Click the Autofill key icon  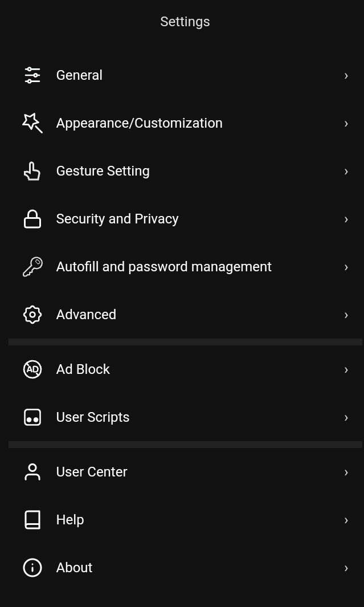click(32, 267)
